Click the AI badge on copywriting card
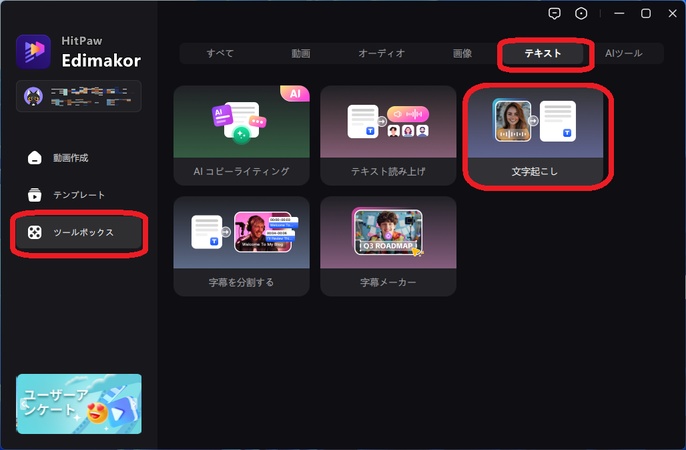The height and width of the screenshot is (450, 686). pyautogui.click(x=295, y=93)
